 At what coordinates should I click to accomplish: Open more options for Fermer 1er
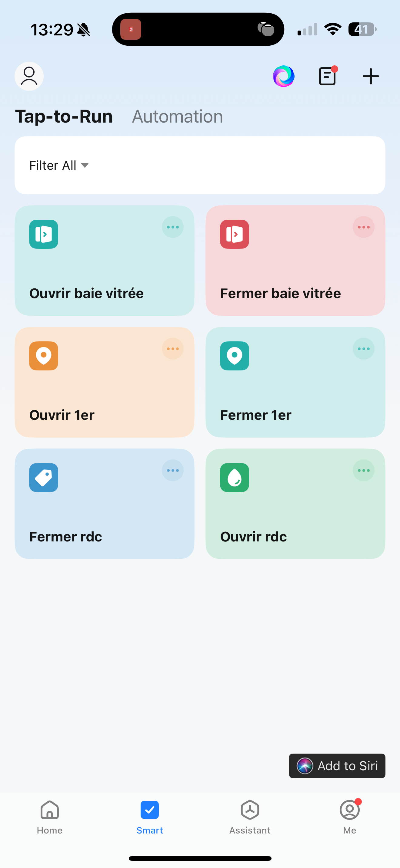tap(364, 349)
